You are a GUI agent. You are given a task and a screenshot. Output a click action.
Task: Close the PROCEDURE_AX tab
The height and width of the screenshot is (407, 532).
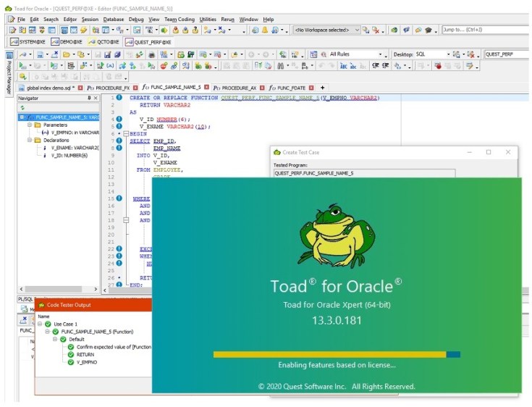pyautogui.click(x=262, y=88)
